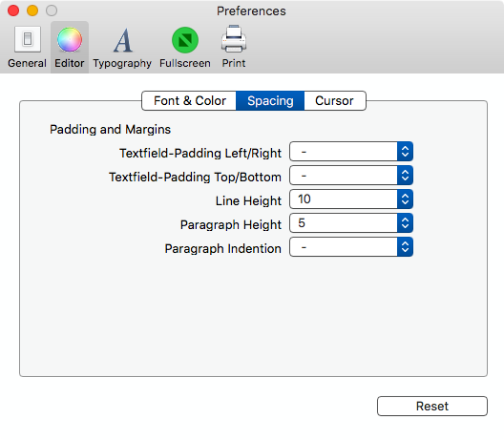
Task: Switch to Fullscreen preferences
Action: (x=185, y=48)
